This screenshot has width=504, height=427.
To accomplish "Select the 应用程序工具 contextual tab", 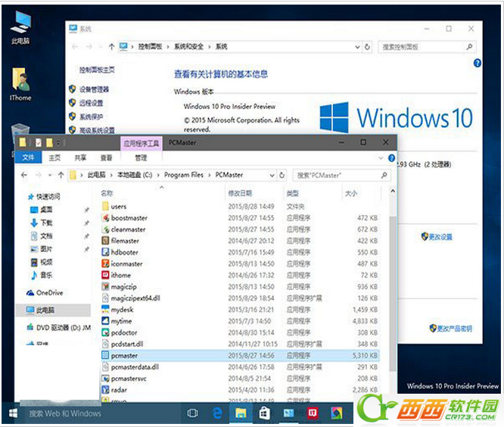I will [x=142, y=143].
